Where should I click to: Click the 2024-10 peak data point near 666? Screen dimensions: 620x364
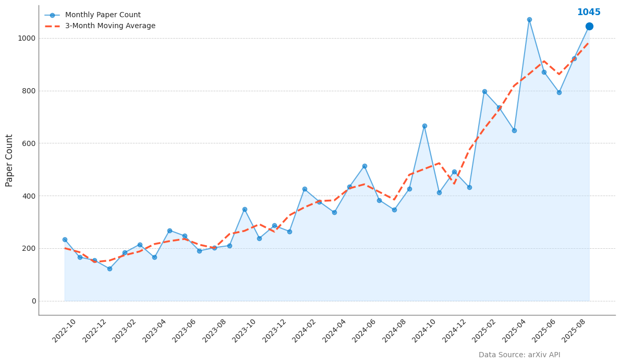click(424, 126)
